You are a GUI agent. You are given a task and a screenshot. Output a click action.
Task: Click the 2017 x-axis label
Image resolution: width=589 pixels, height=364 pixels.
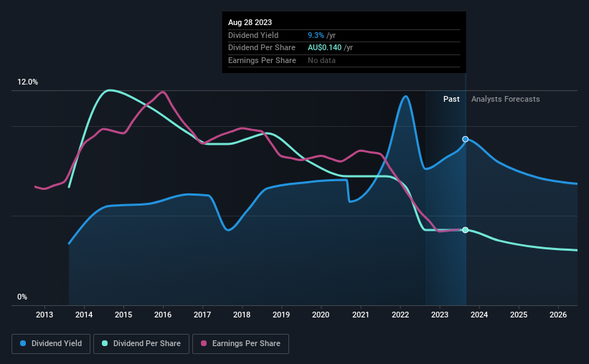202,315
